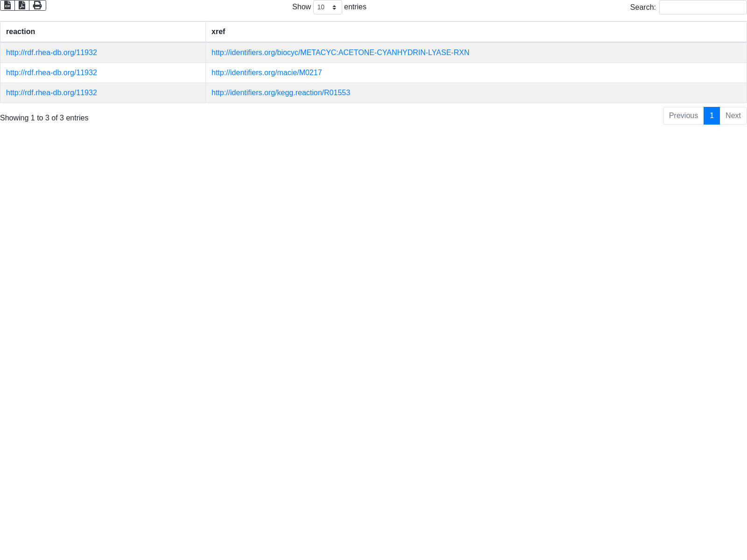Select page 1 in pagination
Screen dimensions: 747x560
point(712,116)
